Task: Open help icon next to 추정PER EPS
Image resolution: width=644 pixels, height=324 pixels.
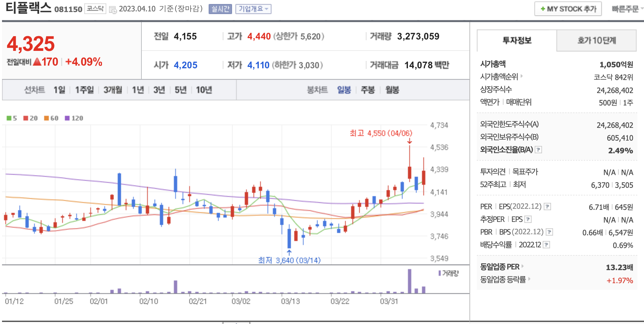Action: coord(528,220)
